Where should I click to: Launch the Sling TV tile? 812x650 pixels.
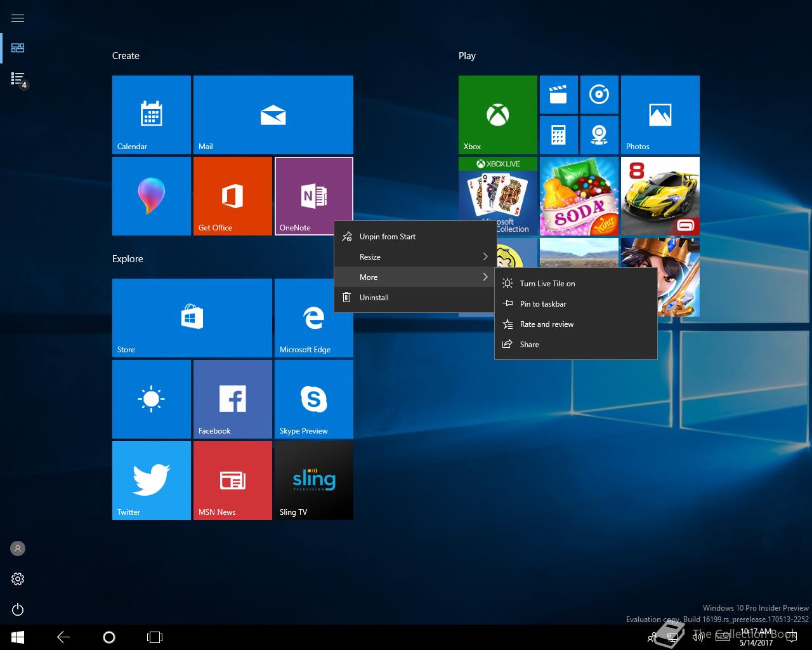(314, 481)
